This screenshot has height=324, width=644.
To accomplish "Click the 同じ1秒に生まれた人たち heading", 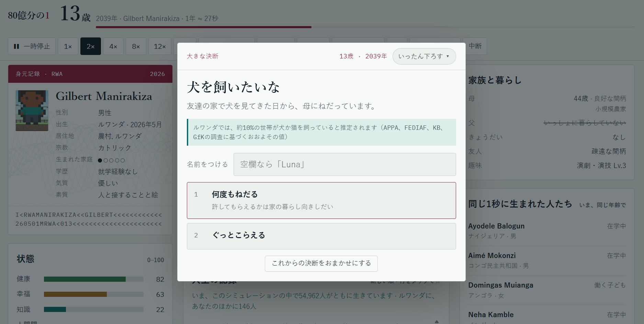I will [520, 204].
